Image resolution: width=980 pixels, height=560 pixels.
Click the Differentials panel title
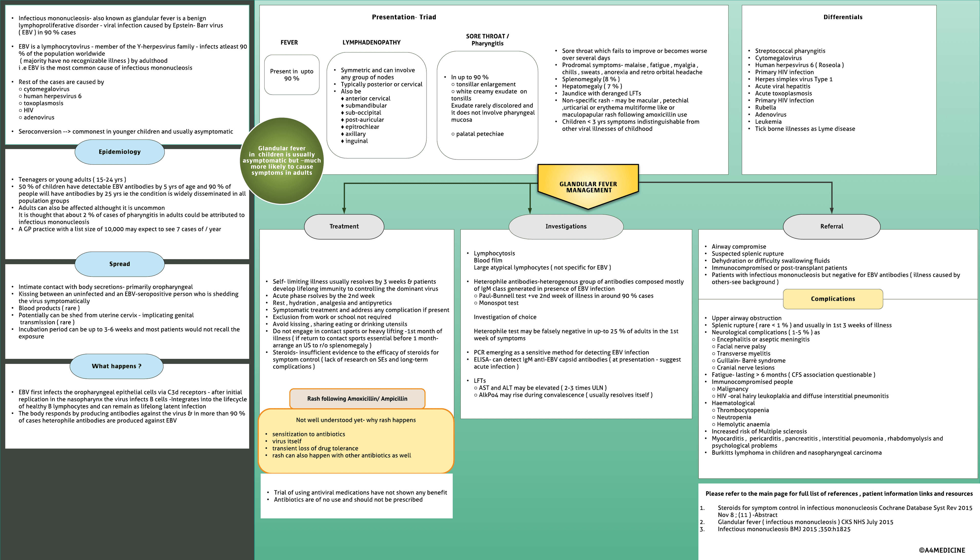click(x=843, y=17)
